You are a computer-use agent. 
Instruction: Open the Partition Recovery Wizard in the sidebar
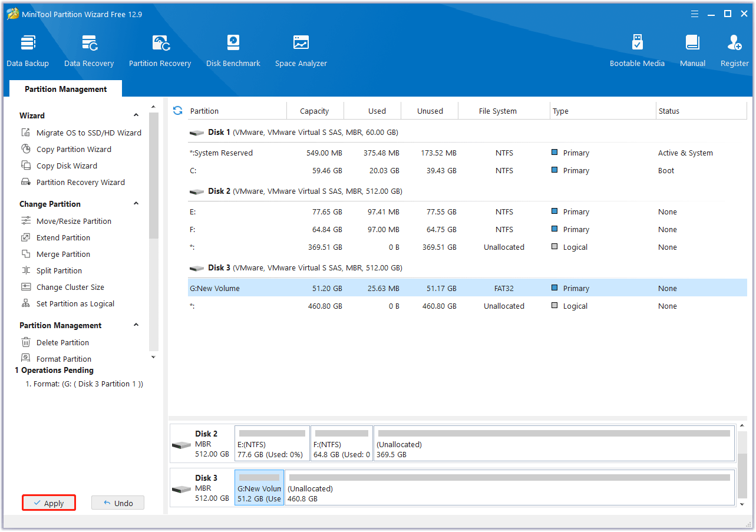73,182
